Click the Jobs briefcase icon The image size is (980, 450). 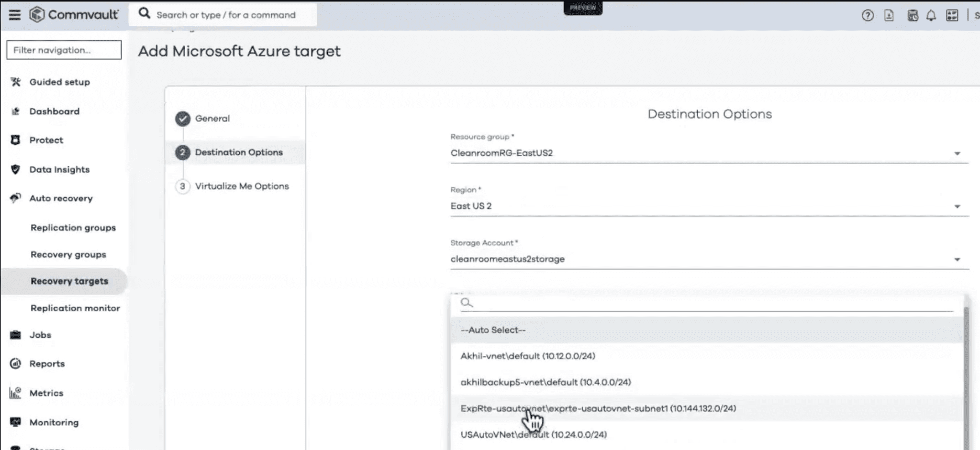[15, 335]
